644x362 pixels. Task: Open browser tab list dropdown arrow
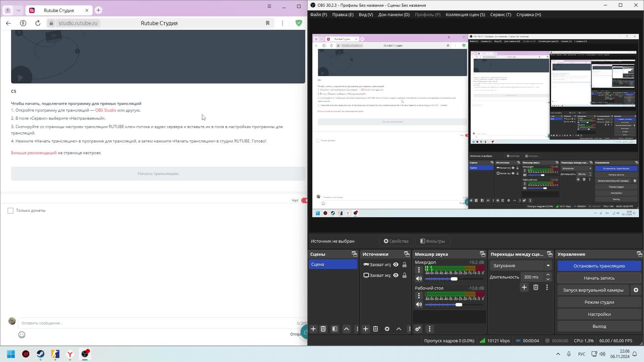pos(18,10)
